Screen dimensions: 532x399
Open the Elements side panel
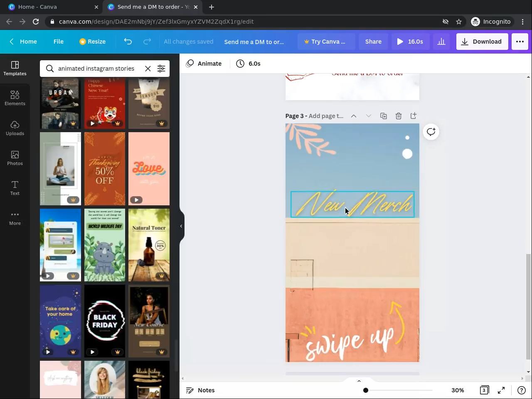(x=15, y=98)
